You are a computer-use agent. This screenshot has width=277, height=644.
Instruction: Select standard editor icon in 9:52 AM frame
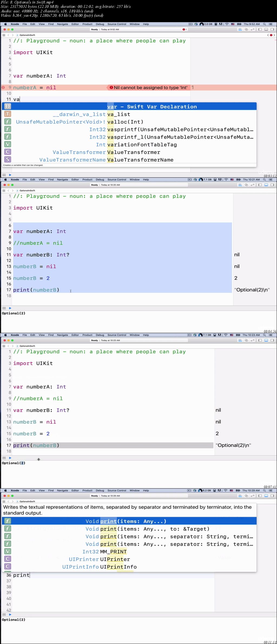click(x=240, y=29)
